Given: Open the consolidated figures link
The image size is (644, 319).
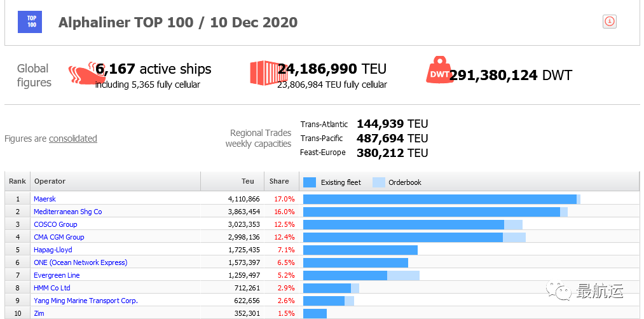Looking at the screenshot, I should [73, 139].
